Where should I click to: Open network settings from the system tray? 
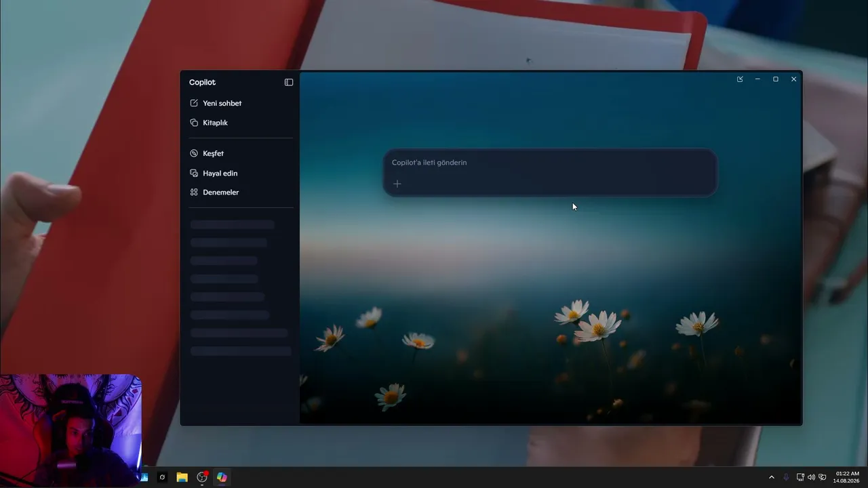800,477
